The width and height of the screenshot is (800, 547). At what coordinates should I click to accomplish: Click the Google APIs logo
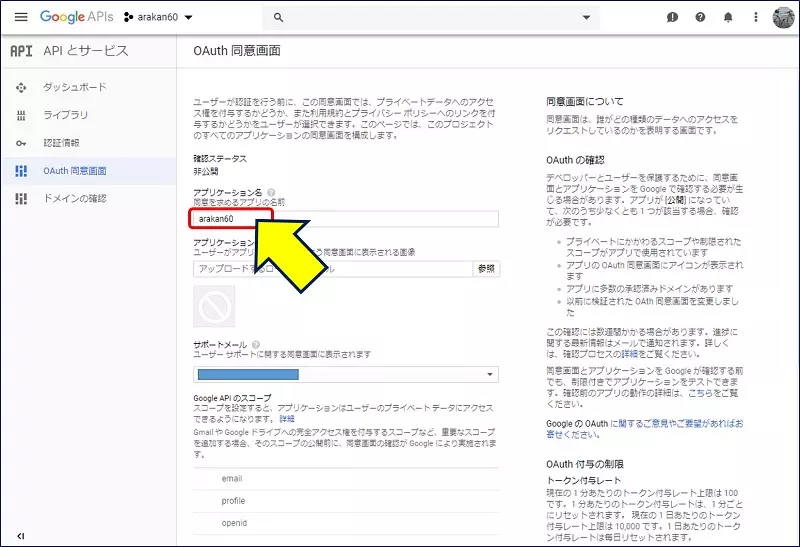tap(77, 17)
